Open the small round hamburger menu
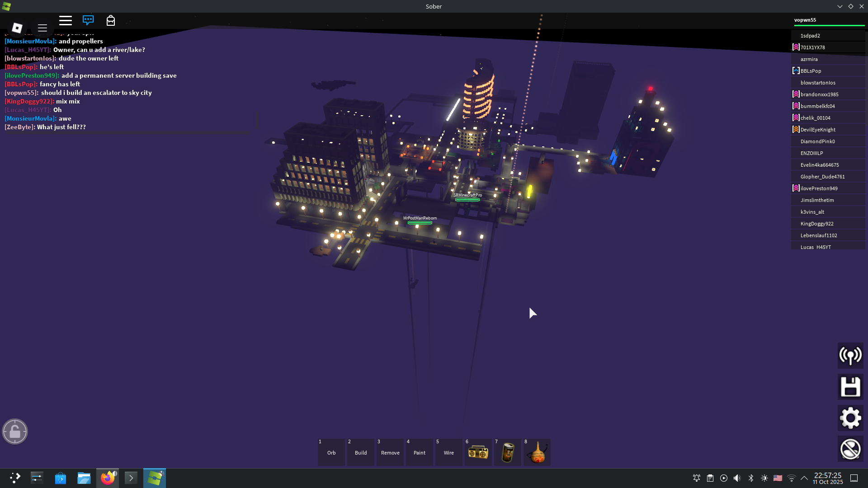Viewport: 868px width, 488px height. tap(42, 28)
